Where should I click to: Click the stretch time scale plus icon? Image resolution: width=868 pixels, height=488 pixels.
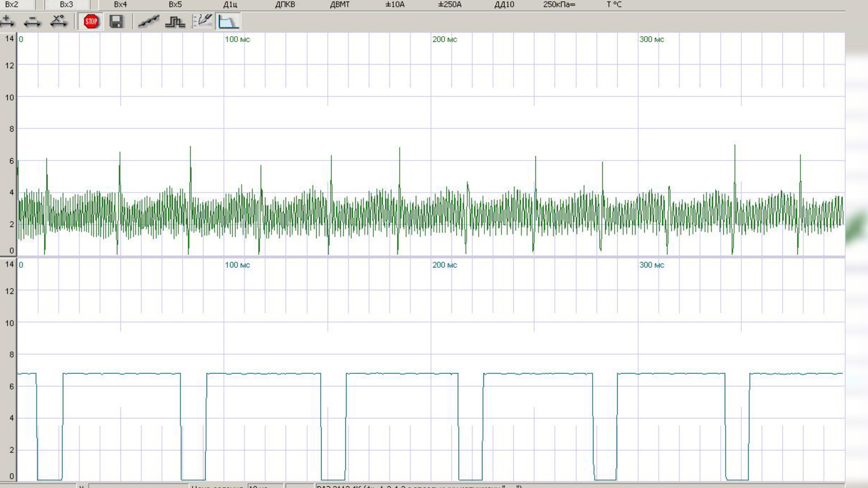pyautogui.click(x=7, y=21)
